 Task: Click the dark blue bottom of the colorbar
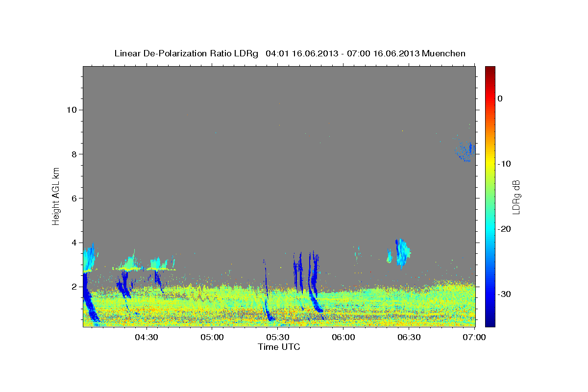(x=490, y=321)
